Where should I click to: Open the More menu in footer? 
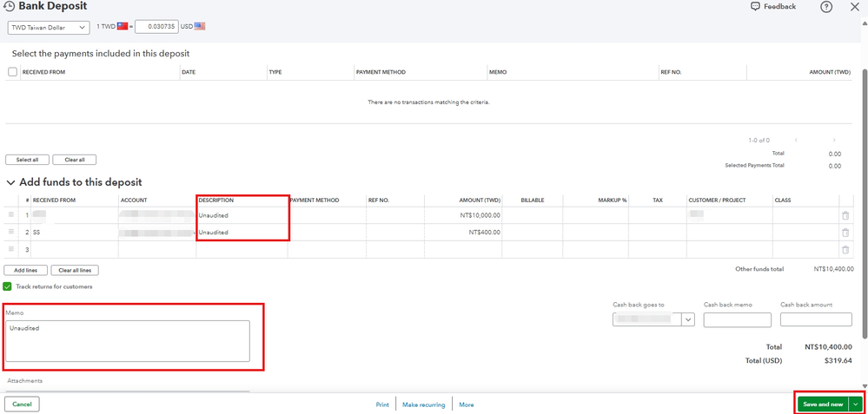(466, 404)
